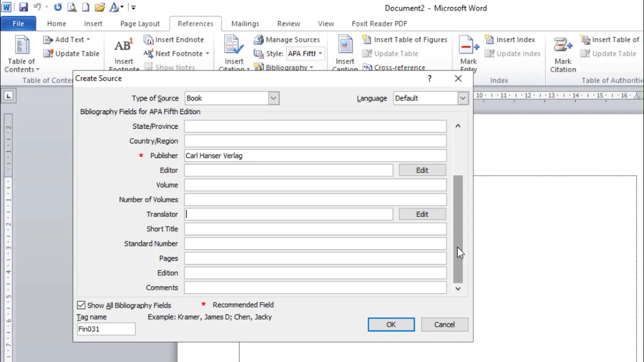Screen dimensions: 644x362
Task: Click the Pages input field
Action: pyautogui.click(x=315, y=258)
